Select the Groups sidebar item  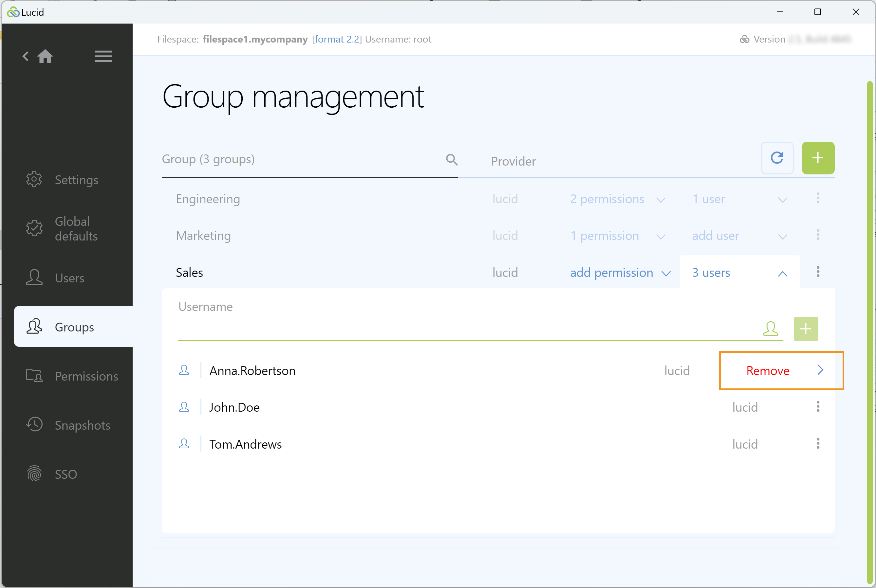click(x=74, y=327)
